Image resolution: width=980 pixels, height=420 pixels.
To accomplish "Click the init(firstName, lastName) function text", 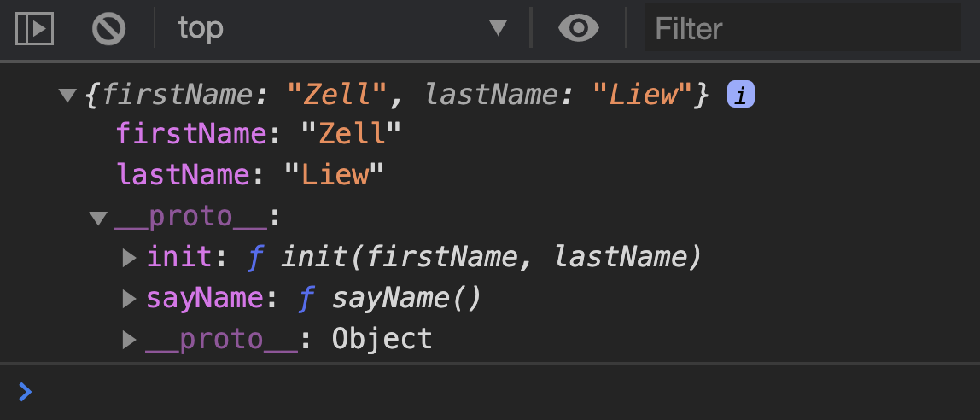I will (491, 257).
